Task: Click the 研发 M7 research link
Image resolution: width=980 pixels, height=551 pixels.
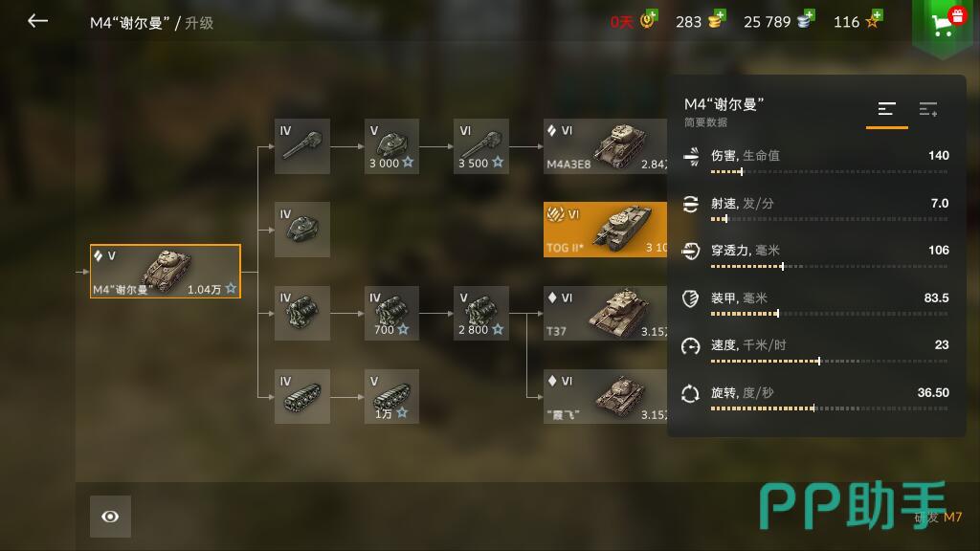Action: (x=938, y=517)
